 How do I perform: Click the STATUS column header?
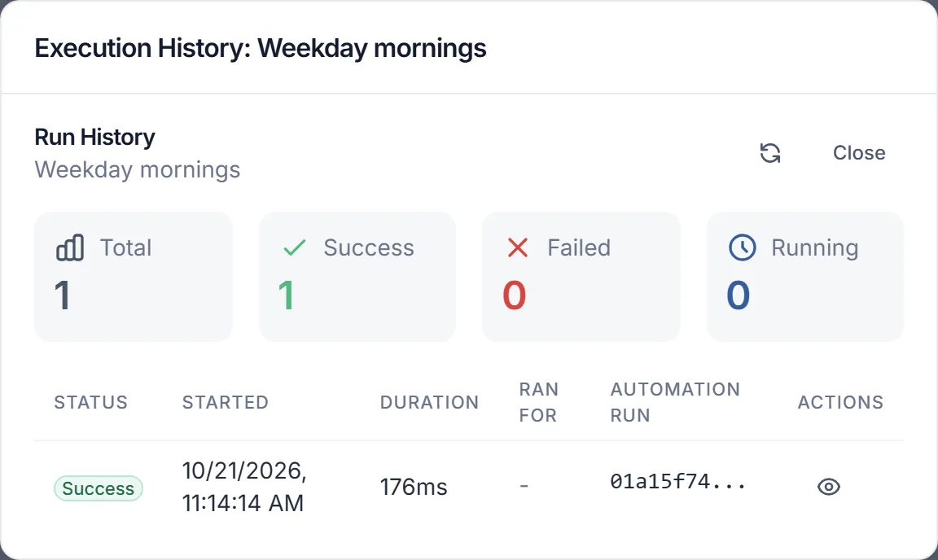click(x=91, y=402)
